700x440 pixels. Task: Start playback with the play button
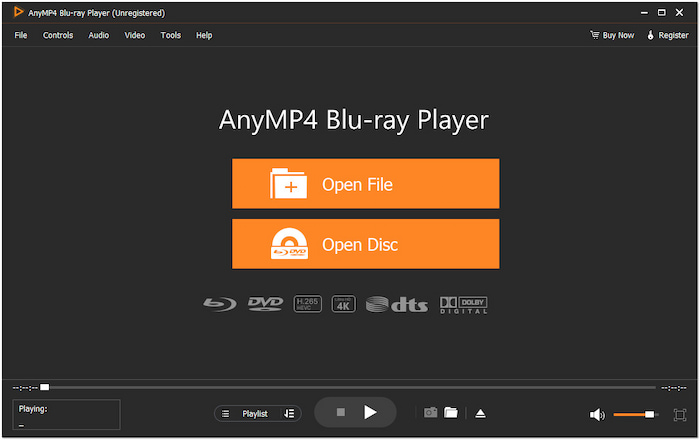pyautogui.click(x=370, y=412)
